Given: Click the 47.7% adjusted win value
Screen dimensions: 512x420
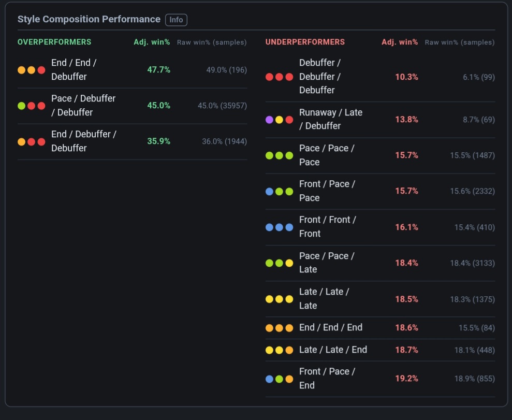Looking at the screenshot, I should click(x=159, y=70).
